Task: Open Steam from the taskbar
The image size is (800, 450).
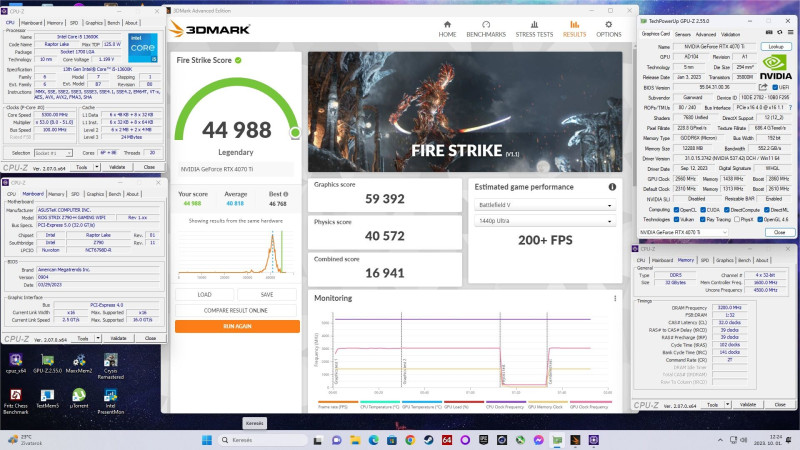Action: (429, 440)
